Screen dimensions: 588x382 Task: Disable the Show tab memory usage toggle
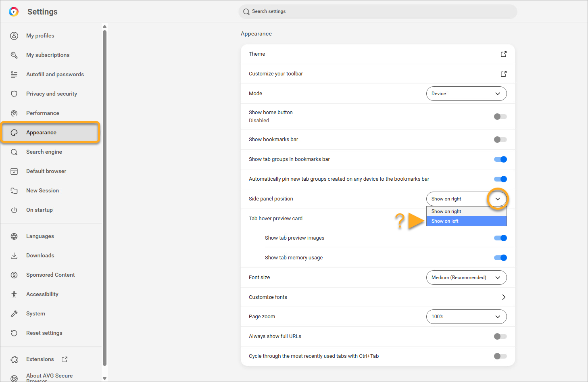pos(500,258)
